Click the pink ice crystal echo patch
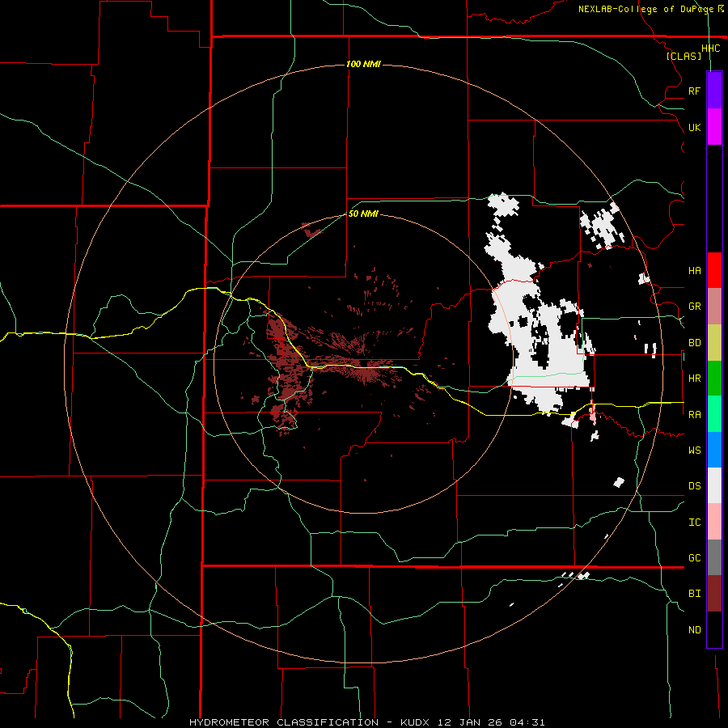728x728 pixels. tap(593, 416)
